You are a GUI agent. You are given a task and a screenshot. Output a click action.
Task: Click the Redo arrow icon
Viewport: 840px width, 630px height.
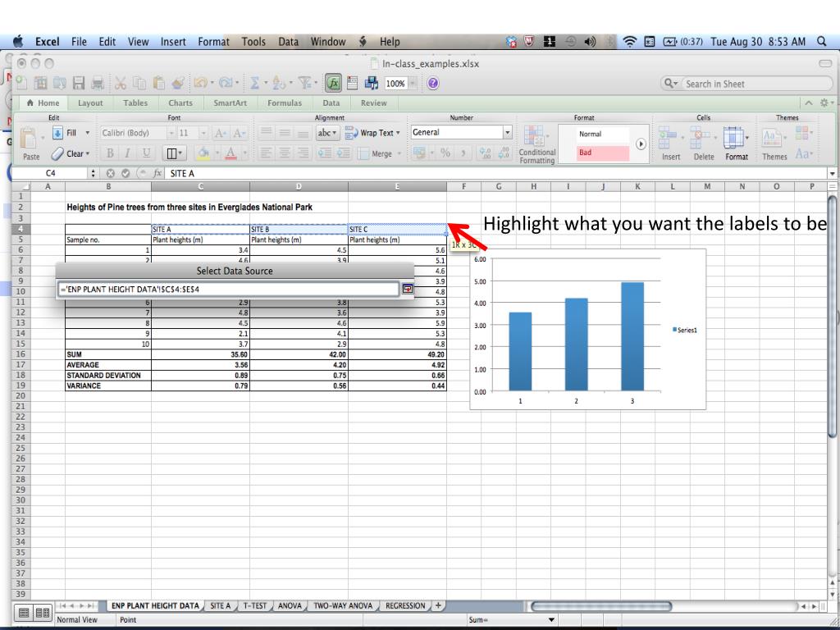point(226,83)
